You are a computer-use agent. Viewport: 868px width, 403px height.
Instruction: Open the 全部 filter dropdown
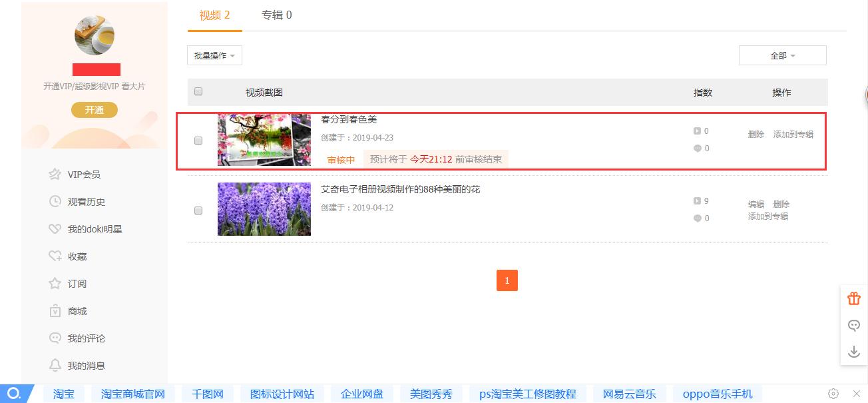tap(782, 55)
